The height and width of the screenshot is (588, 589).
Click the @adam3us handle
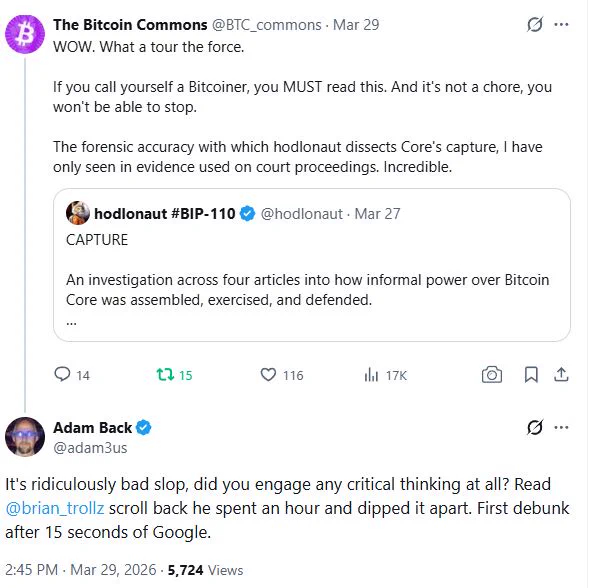pos(90,448)
